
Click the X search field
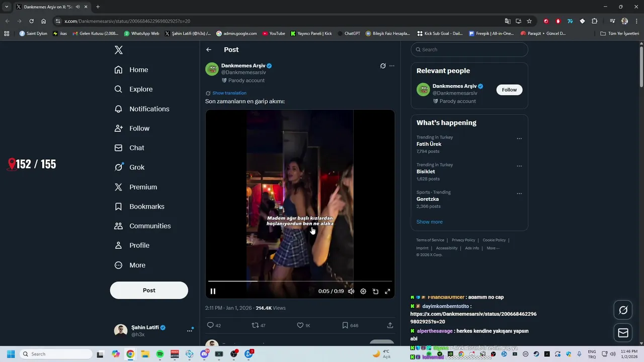[469, 49]
